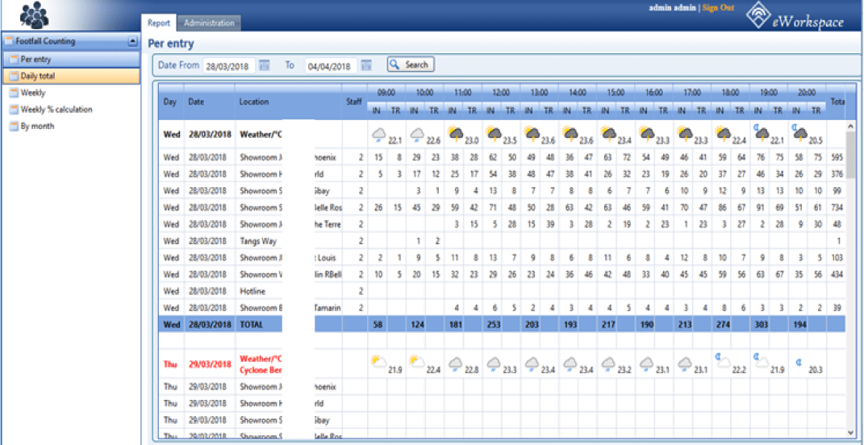Click Thu 20:00 moon icon 20.3

coord(799,363)
